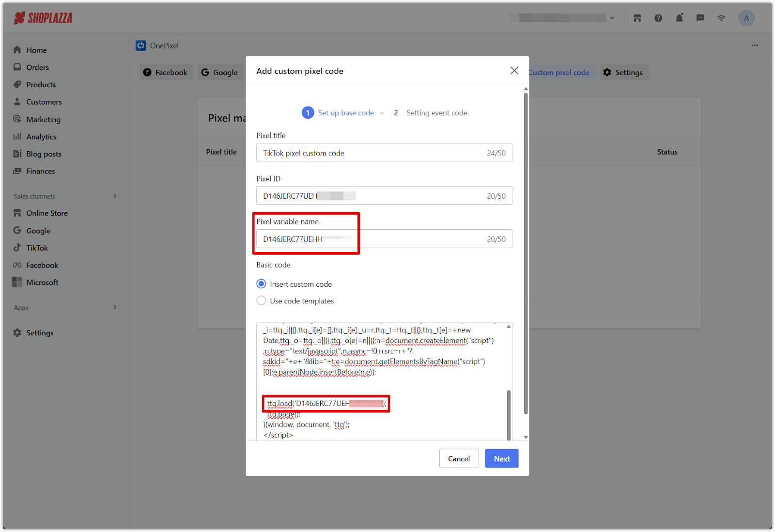Open the Marketing icon in sidebar
Screen dimensions: 775x532
(x=17, y=119)
